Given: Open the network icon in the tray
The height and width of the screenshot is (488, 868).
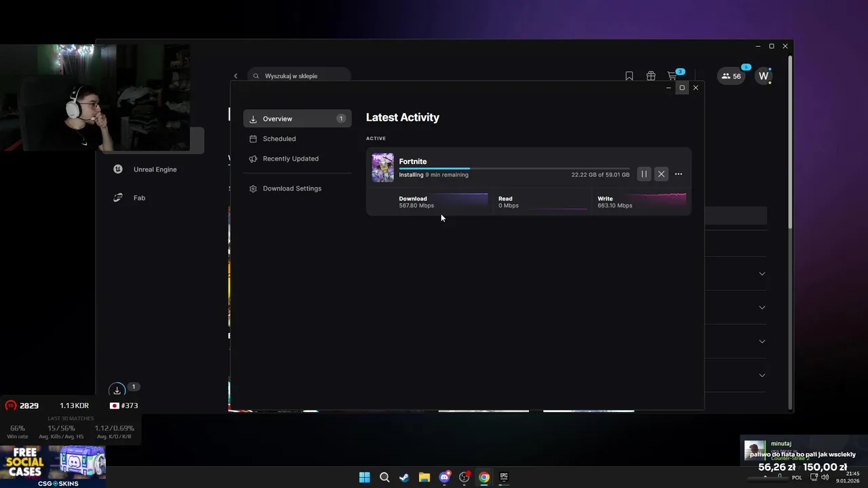Looking at the screenshot, I should coord(814,477).
